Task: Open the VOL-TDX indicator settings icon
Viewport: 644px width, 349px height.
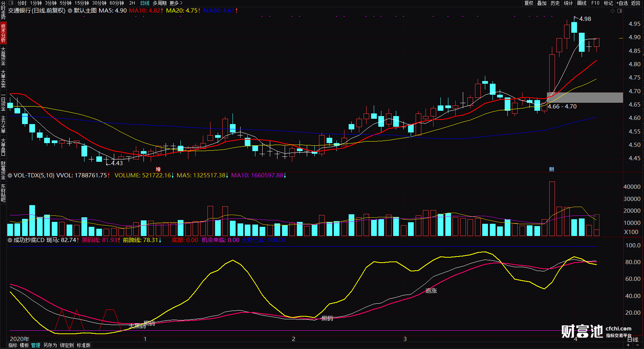Action: (x=10, y=175)
